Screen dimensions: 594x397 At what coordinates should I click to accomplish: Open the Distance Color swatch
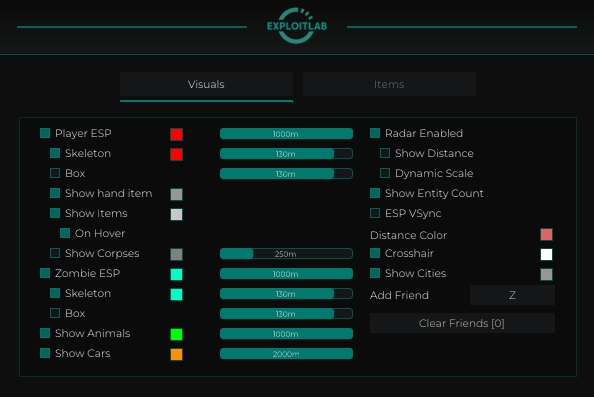(546, 234)
